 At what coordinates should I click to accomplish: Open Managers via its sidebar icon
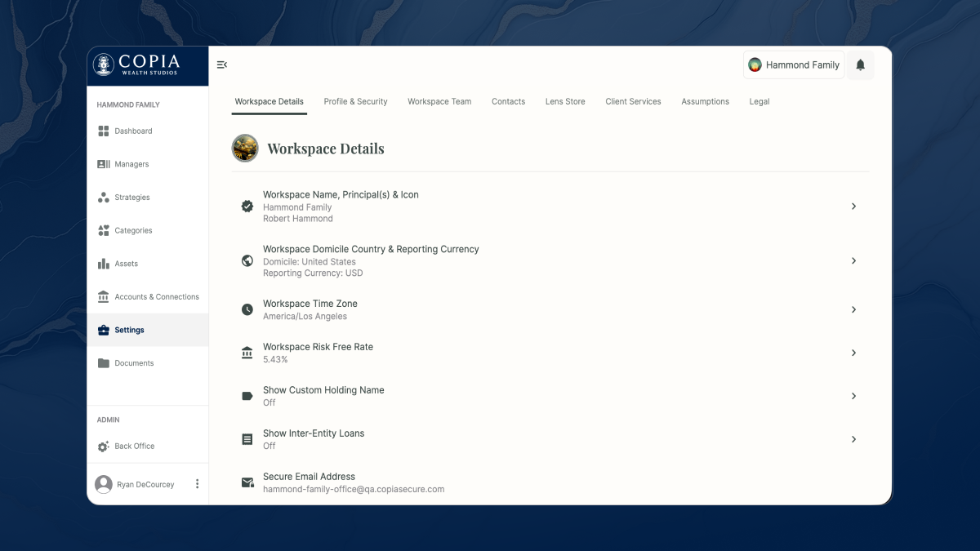(104, 164)
